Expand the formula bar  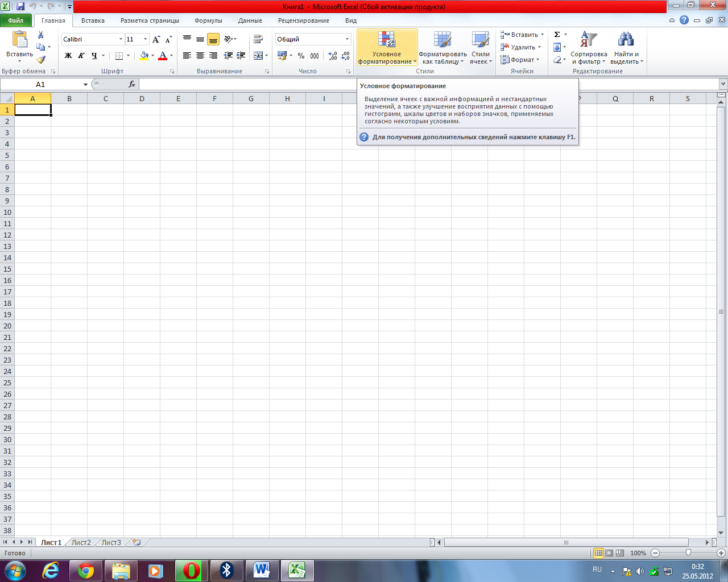pos(723,84)
